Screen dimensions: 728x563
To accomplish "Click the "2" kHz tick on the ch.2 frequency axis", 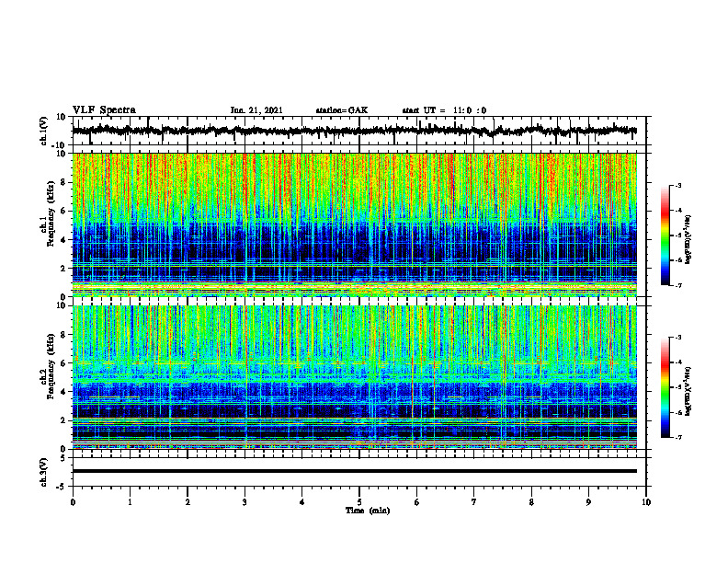I will (x=63, y=420).
